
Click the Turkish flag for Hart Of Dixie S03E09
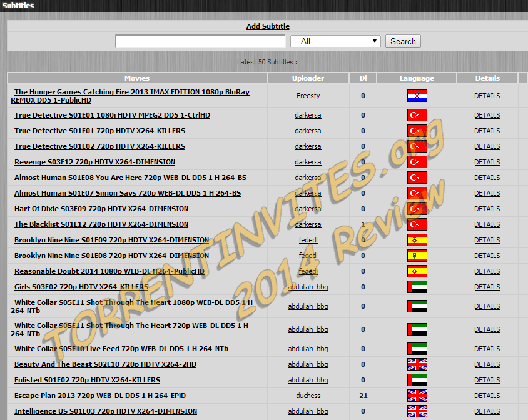coord(417,209)
